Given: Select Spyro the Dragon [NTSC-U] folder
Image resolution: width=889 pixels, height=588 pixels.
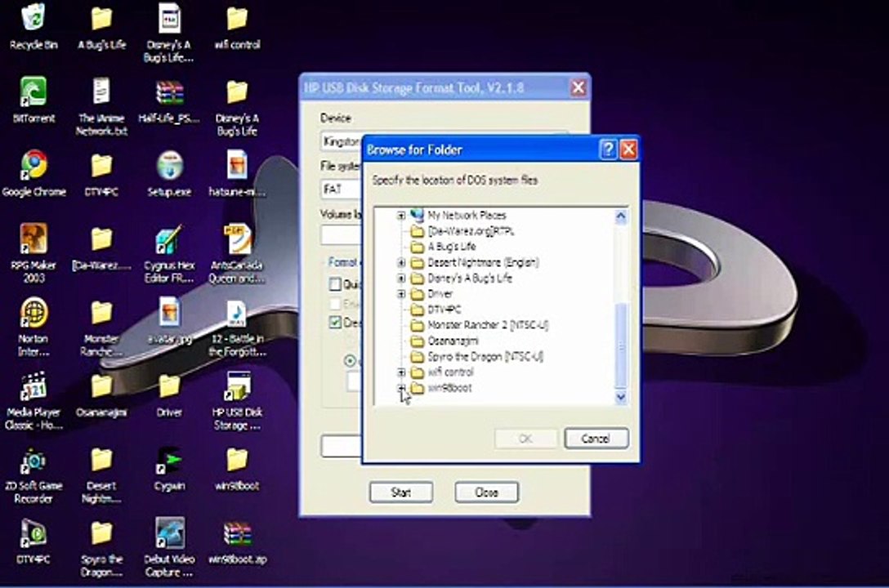Looking at the screenshot, I should tap(485, 356).
